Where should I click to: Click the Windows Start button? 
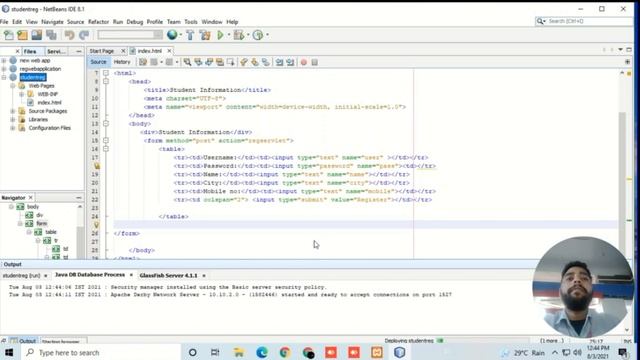pyautogui.click(x=9, y=352)
